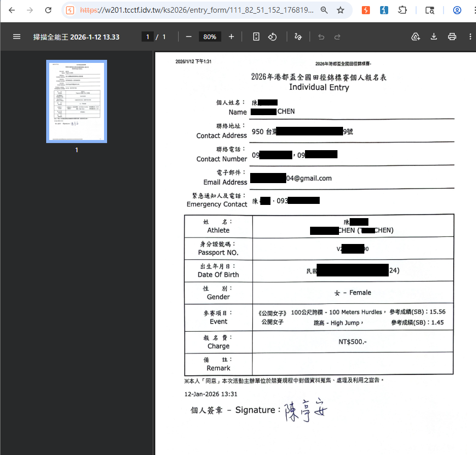Select the page 1 thumbnail

coord(77,101)
